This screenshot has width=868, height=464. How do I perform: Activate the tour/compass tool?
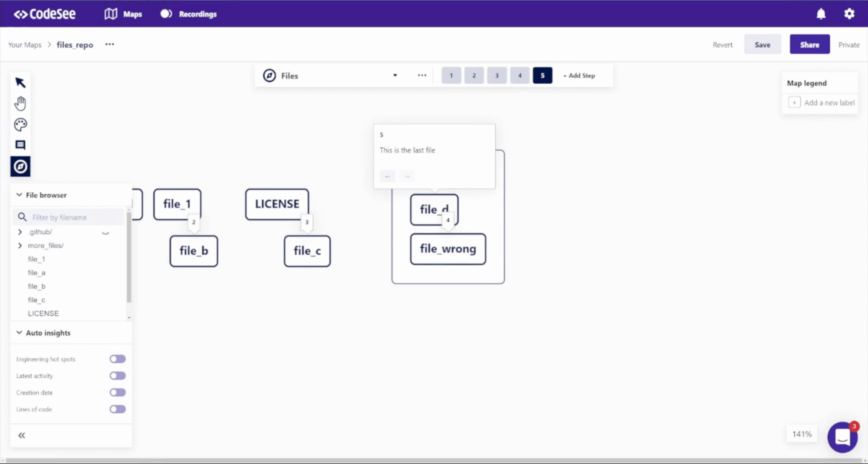[x=20, y=166]
